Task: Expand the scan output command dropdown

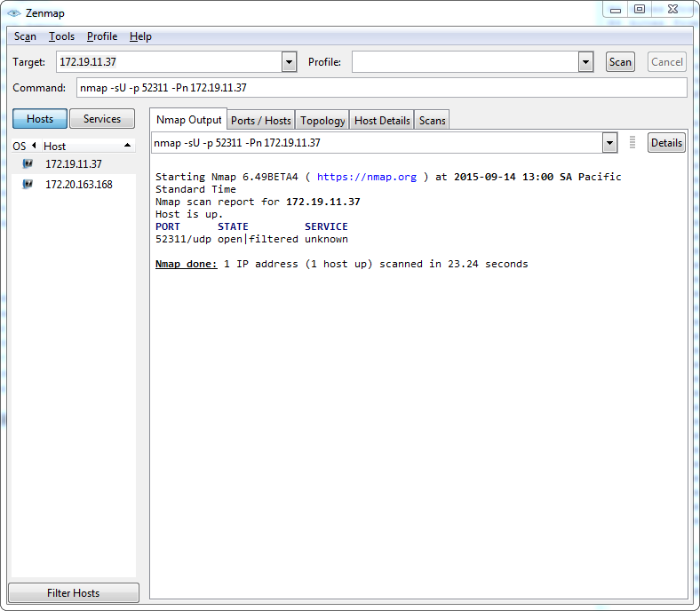Action: click(609, 143)
